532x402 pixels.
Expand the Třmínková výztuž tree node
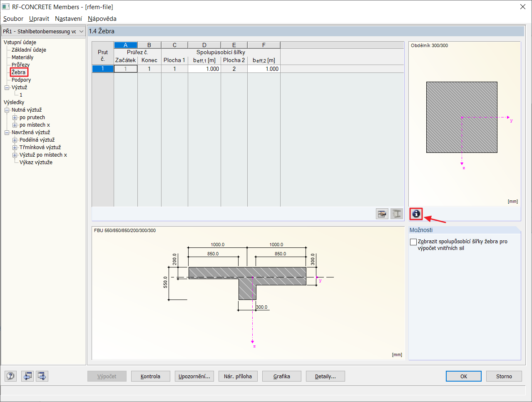click(x=15, y=147)
